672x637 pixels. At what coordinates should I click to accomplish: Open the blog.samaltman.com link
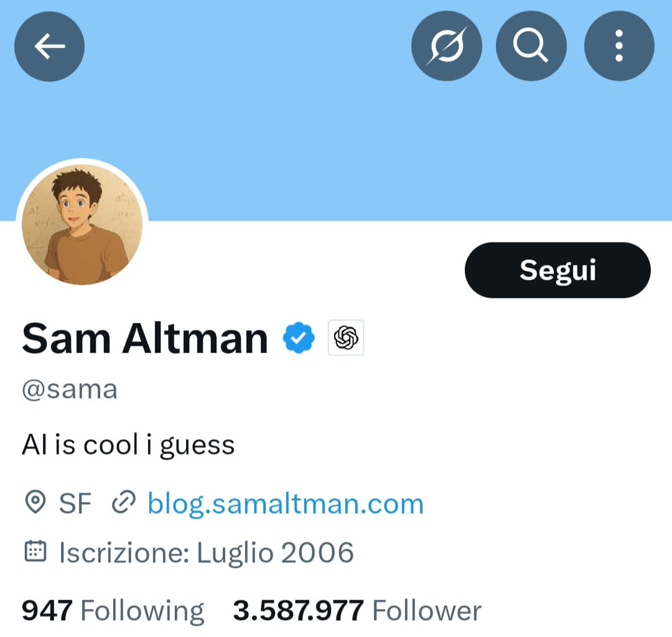point(285,503)
